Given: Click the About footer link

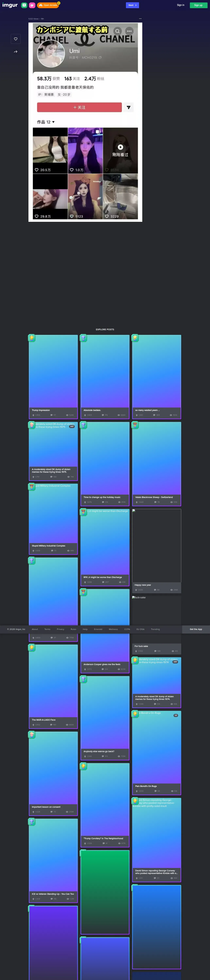Looking at the screenshot, I should (x=35, y=629).
